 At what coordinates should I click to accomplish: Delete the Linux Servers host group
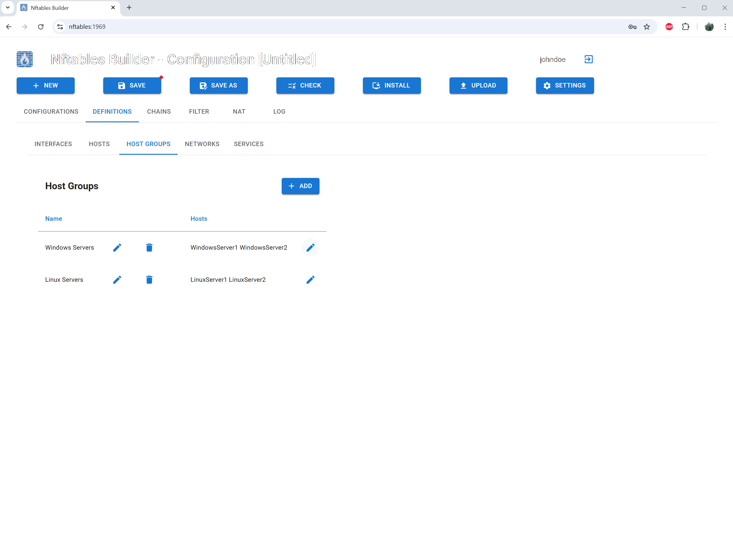(x=149, y=280)
